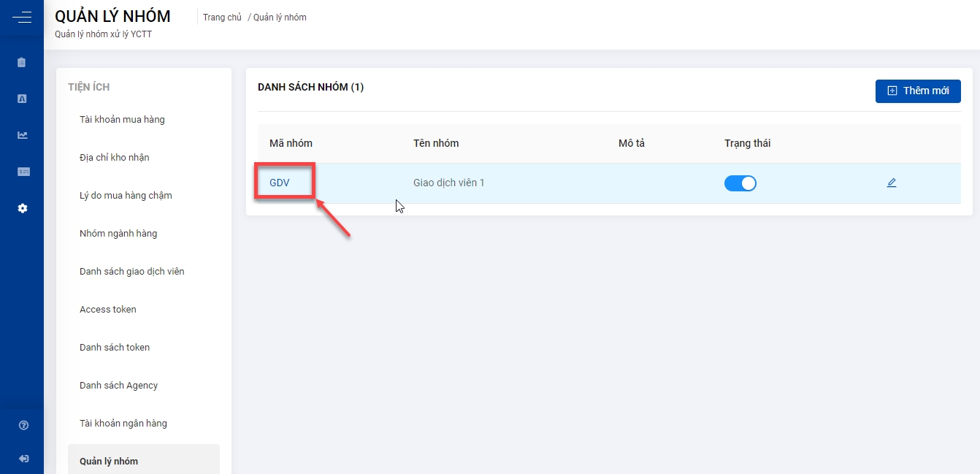This screenshot has height=474, width=980.
Task: Open Nhóm ngành hàng menu item
Action: point(118,234)
